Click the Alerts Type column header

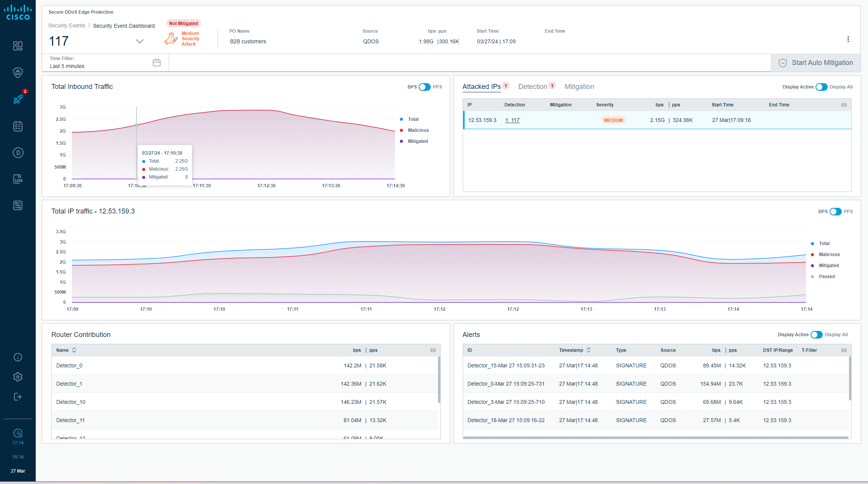click(621, 350)
